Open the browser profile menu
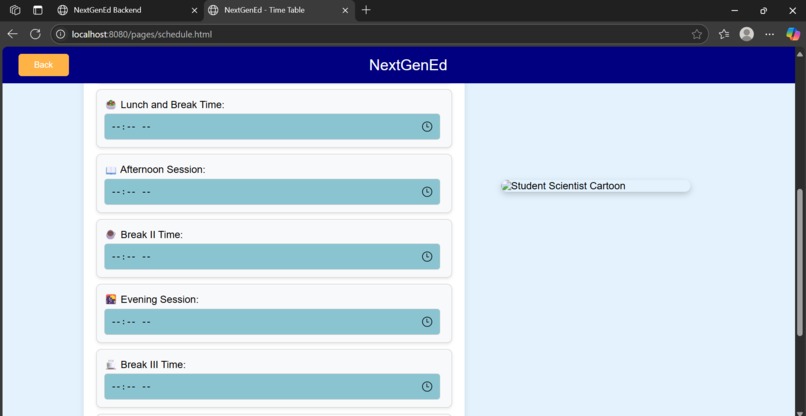The image size is (806, 416). click(746, 34)
